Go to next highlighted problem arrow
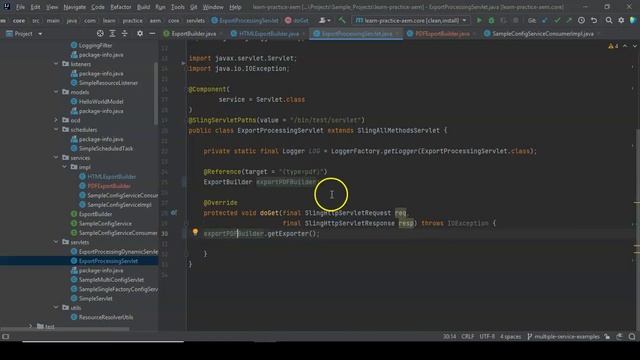This screenshot has height=360, width=640. 634,46
